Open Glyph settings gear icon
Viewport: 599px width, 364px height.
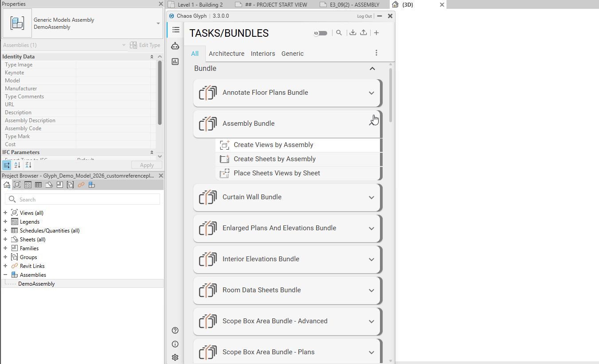175,357
